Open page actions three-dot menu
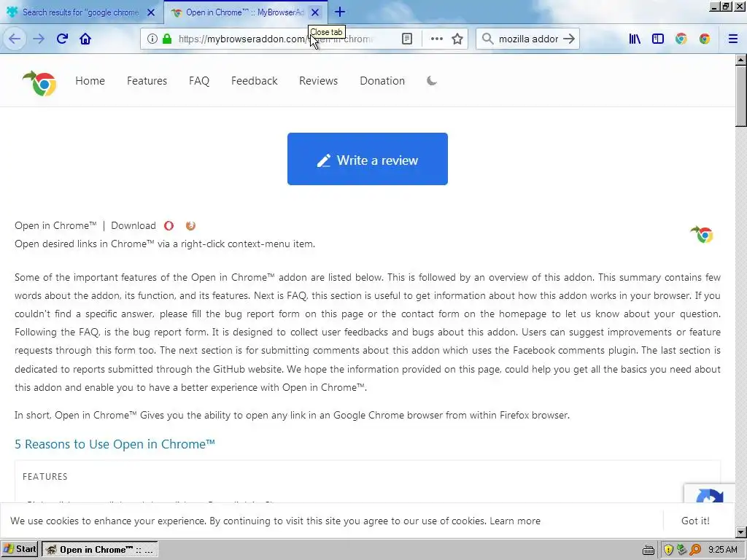Screen dimensions: 747x560 (436, 39)
